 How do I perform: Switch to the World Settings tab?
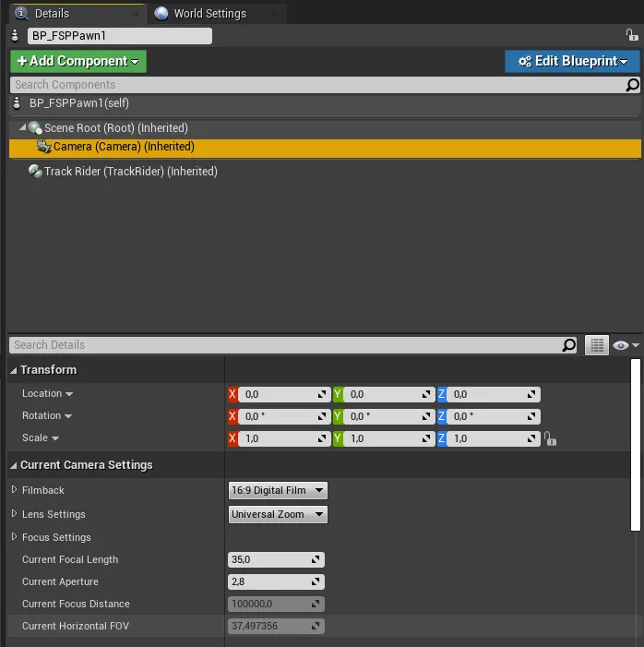coord(209,14)
